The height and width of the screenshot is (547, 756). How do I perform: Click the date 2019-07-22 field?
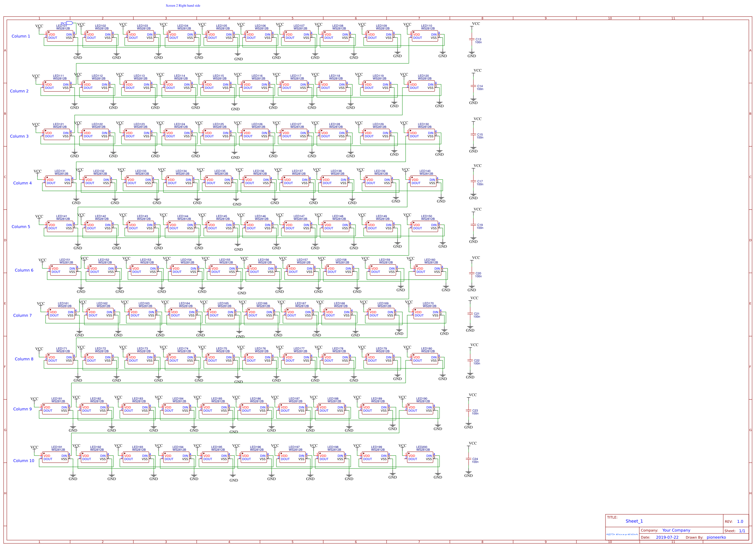tap(667, 537)
